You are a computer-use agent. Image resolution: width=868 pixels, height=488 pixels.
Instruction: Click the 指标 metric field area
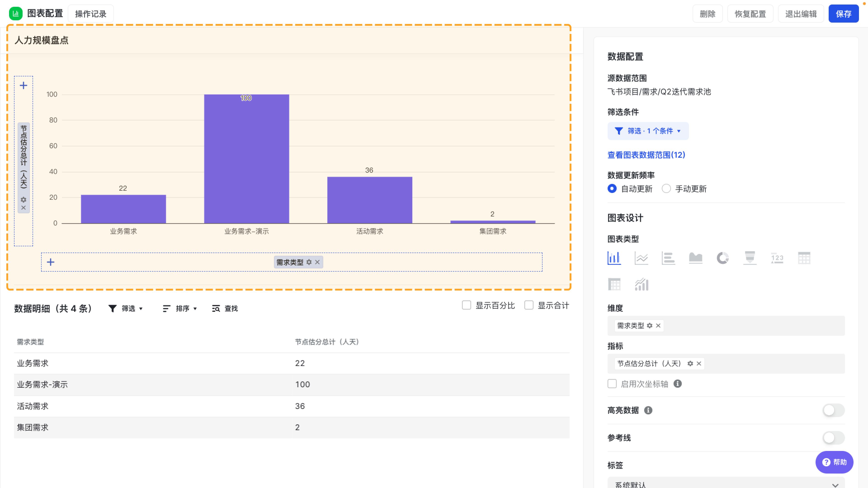[x=726, y=364]
